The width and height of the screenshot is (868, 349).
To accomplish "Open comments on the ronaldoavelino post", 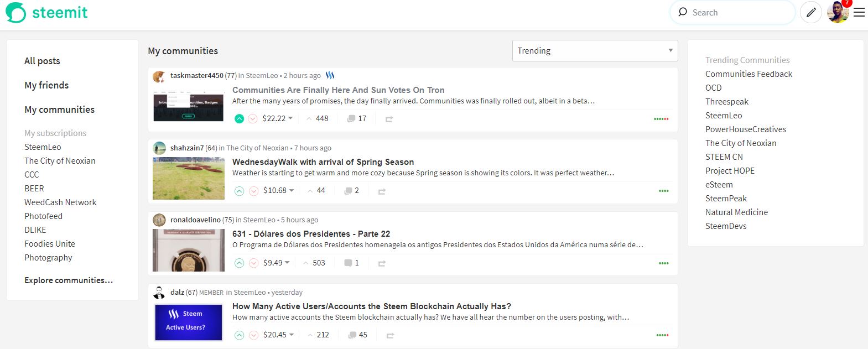I will [352, 263].
